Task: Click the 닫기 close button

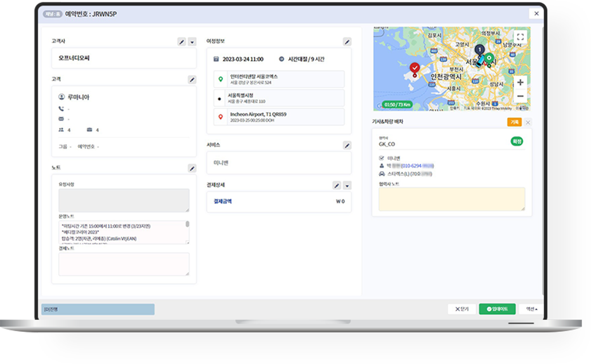Action: (462, 309)
